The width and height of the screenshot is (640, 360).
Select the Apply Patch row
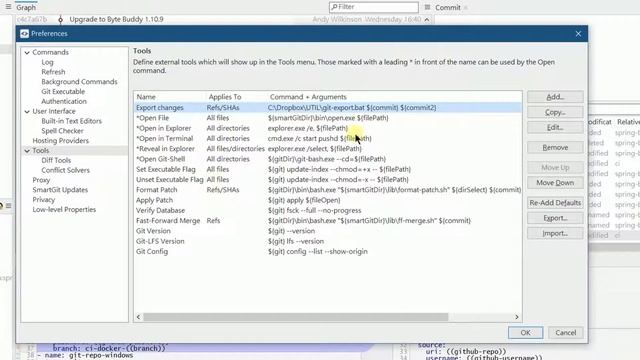pos(328,200)
